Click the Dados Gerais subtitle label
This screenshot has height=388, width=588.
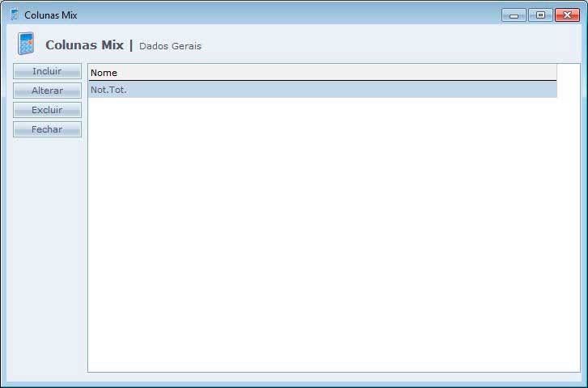coord(170,46)
